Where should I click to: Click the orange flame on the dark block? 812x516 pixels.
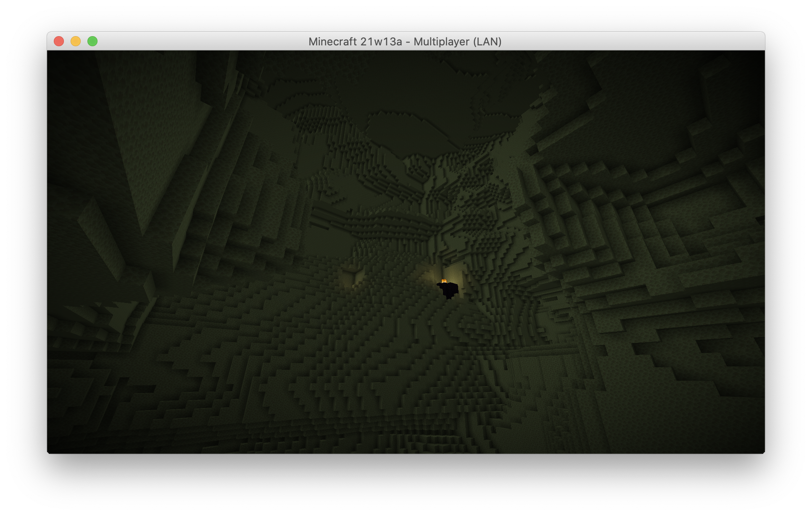(444, 281)
